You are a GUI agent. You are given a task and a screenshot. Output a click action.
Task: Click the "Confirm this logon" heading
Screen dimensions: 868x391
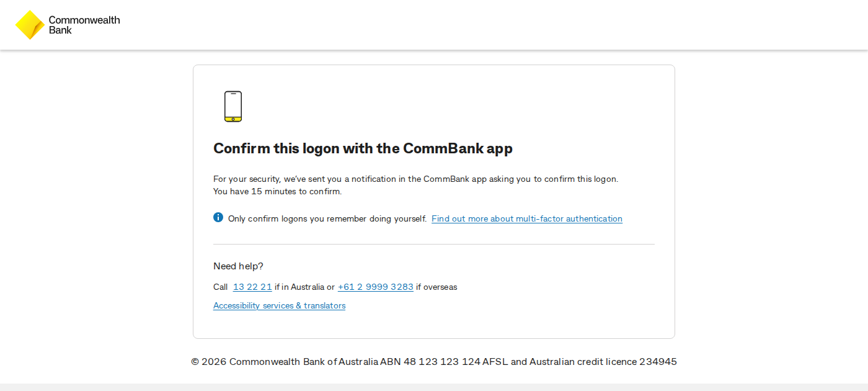click(x=363, y=148)
